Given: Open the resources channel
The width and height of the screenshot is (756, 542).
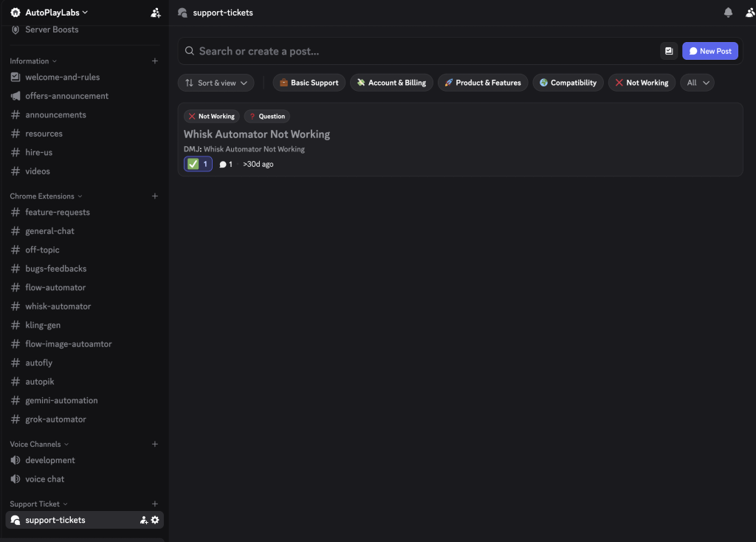Looking at the screenshot, I should (x=84, y=134).
